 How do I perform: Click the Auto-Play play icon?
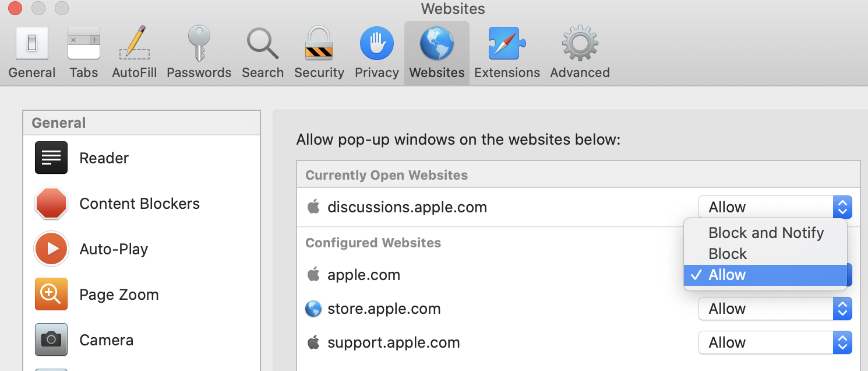[51, 249]
